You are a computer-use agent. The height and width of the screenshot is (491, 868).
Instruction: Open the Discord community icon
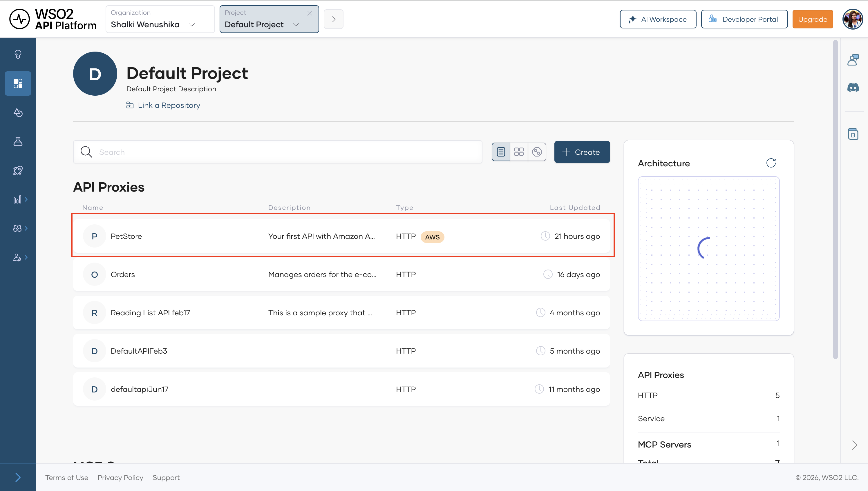pyautogui.click(x=853, y=88)
